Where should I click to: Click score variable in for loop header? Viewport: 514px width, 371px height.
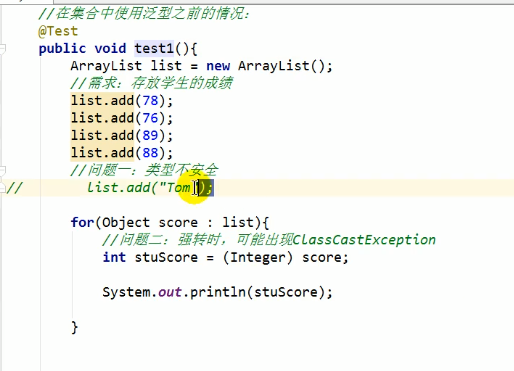pos(178,222)
